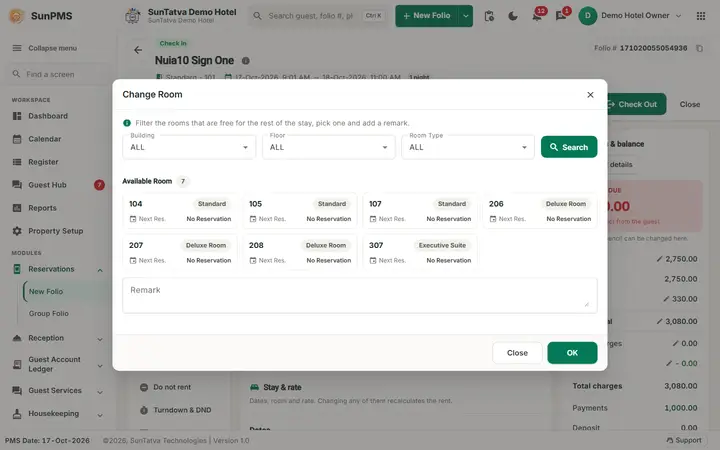Confirm room change with OK
Screen dimensions: 720x450
pyautogui.click(x=572, y=353)
